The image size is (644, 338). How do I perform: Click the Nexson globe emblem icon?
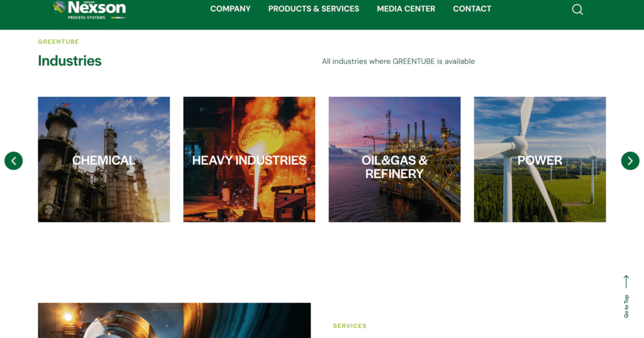click(59, 7)
